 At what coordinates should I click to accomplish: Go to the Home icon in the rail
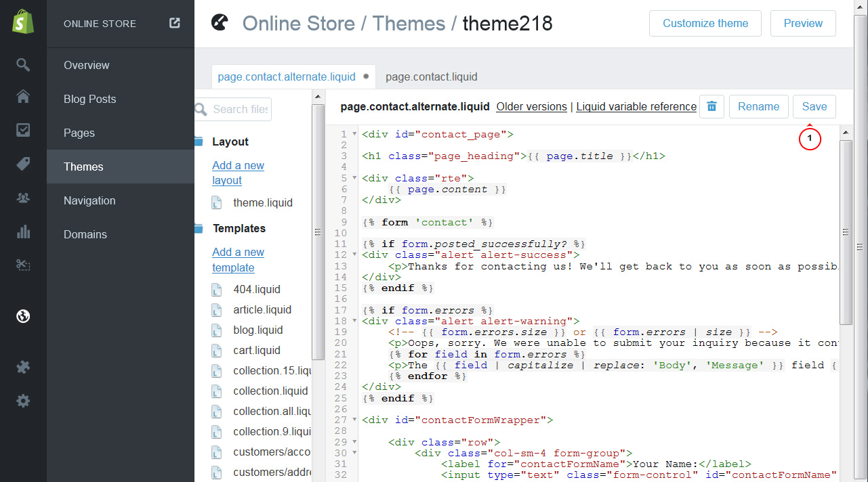point(23,97)
